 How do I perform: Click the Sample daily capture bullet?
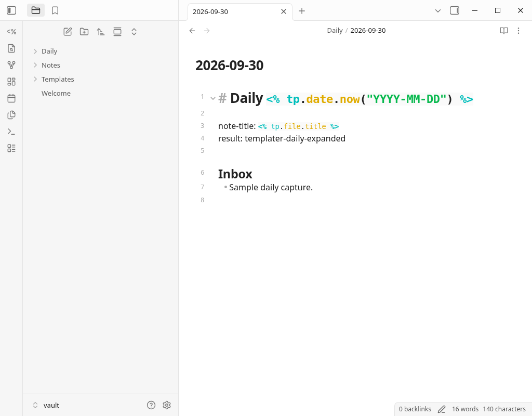coord(271,187)
